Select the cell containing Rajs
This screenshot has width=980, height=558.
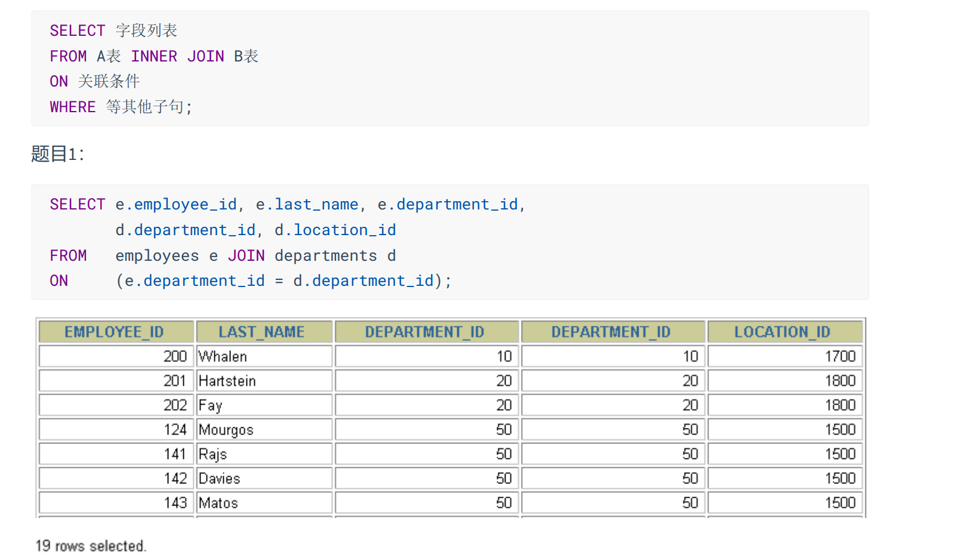pyautogui.click(x=264, y=454)
